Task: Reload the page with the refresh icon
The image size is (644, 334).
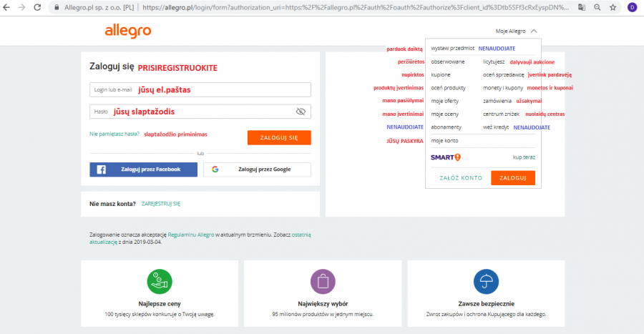Action: point(37,7)
